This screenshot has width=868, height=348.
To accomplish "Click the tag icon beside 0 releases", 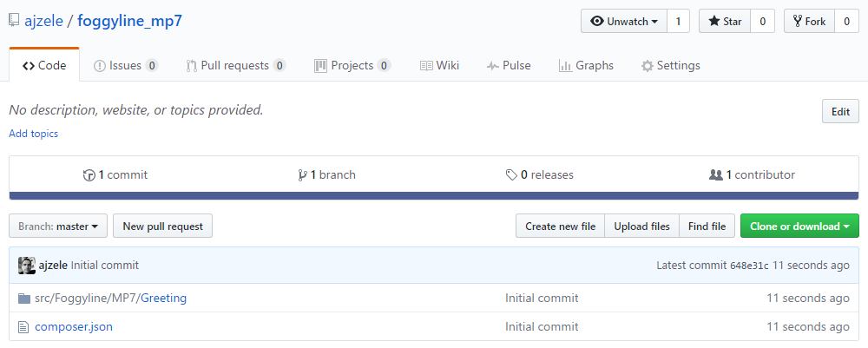I will [511, 175].
